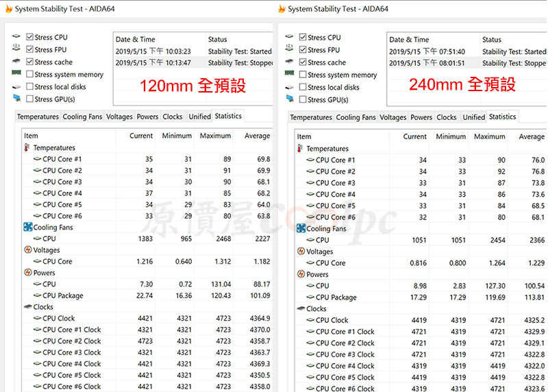Enable Stress GPU(s) in right window
This screenshot has height=392, width=548.
click(x=303, y=99)
